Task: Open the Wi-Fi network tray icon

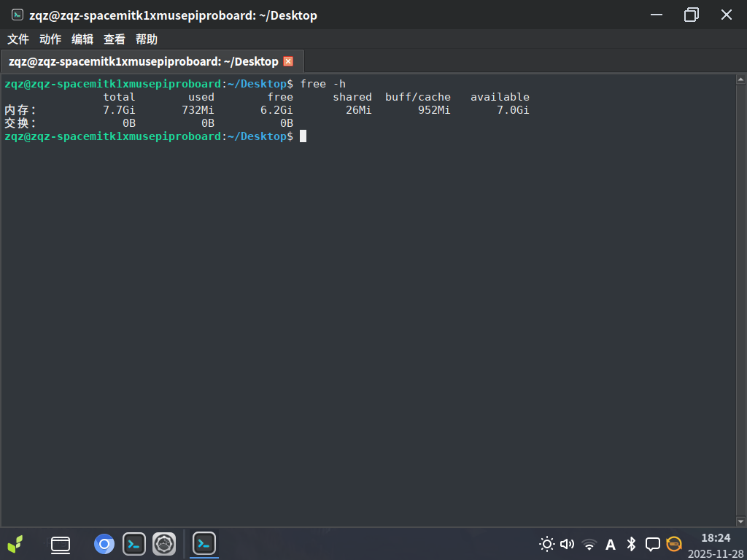Action: point(589,544)
